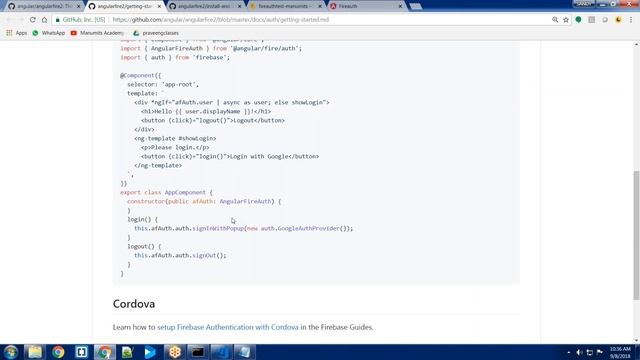Viewport: 640px width, 360px height.
Task: Reload the GitHub page
Action: [33, 20]
